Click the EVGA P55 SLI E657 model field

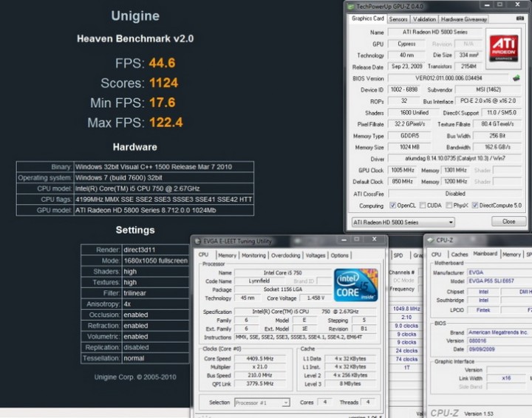pos(499,281)
